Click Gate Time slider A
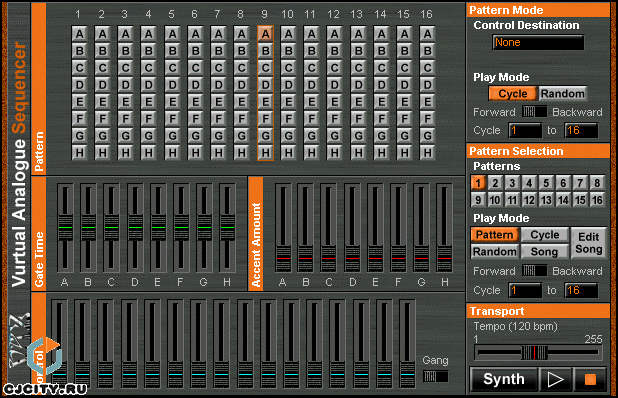Screen dimensions: 618x398 65,227
